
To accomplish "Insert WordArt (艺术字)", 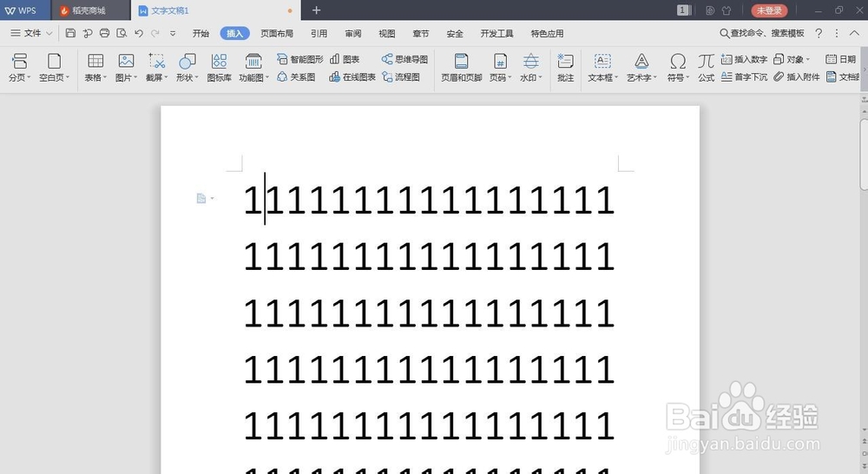I will [x=641, y=68].
